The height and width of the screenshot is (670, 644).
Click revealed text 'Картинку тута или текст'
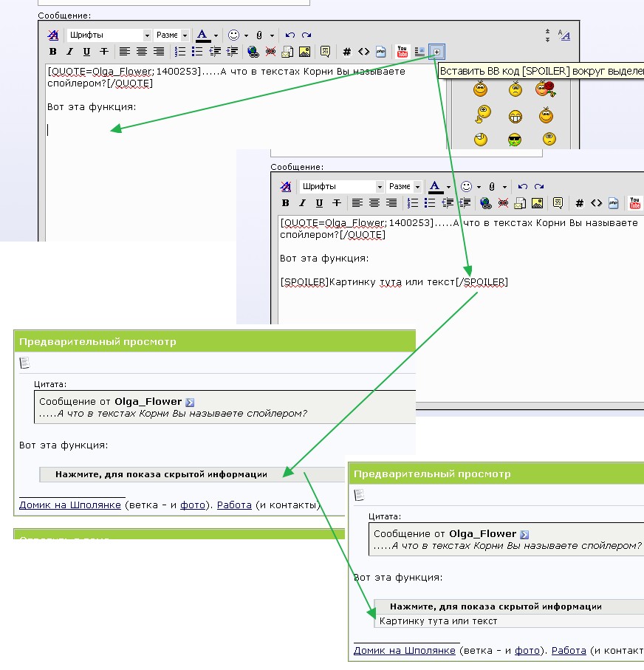tap(439, 621)
